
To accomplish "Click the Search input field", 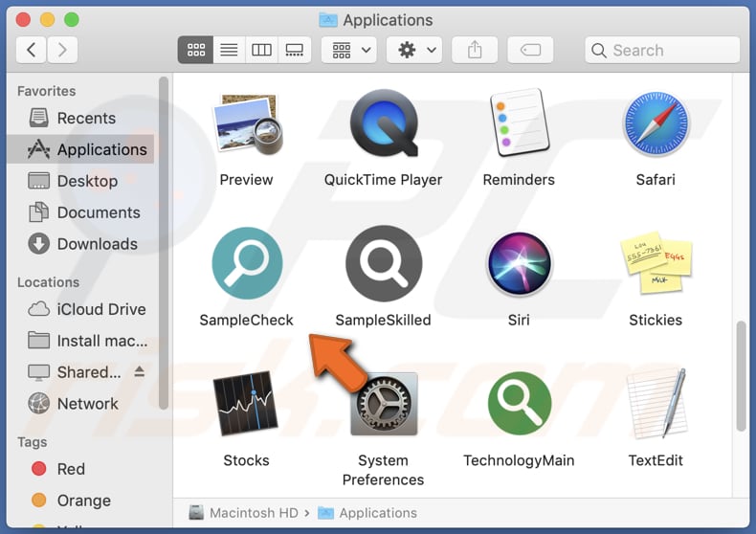I will click(x=670, y=51).
